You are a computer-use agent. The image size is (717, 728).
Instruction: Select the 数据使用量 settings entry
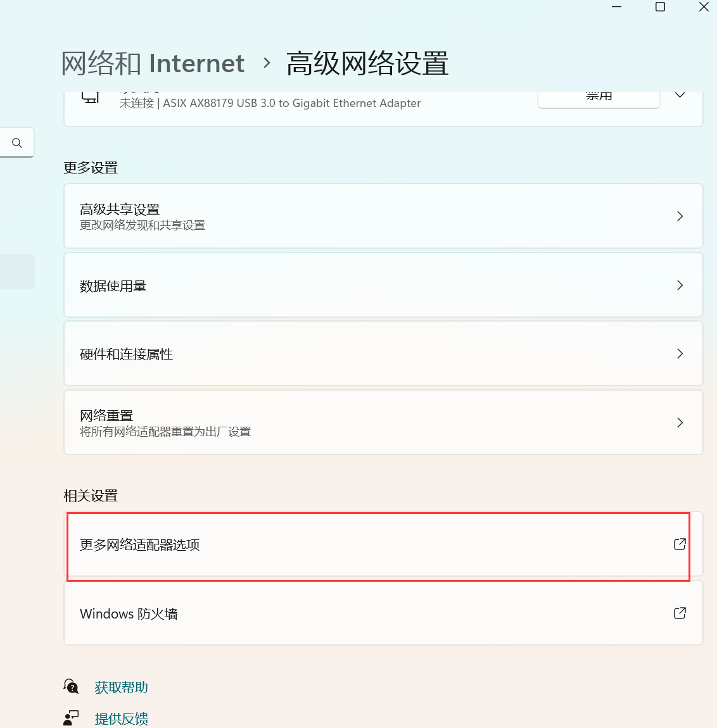(383, 285)
